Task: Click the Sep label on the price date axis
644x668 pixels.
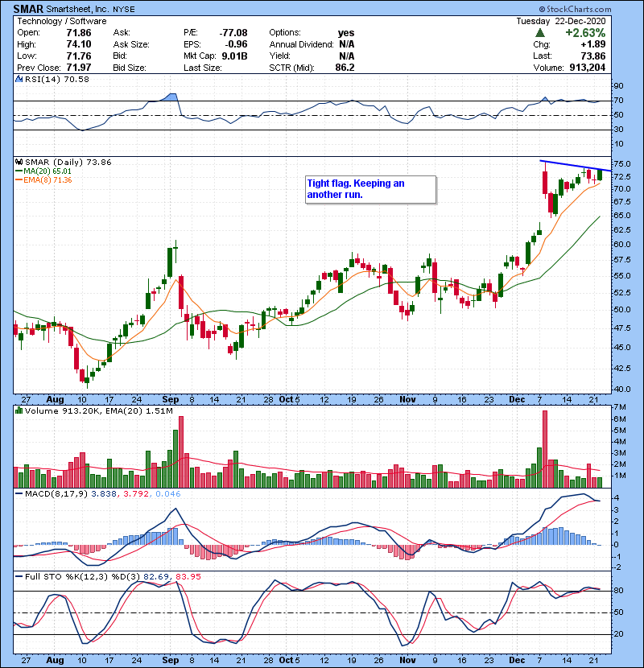Action: pos(171,400)
